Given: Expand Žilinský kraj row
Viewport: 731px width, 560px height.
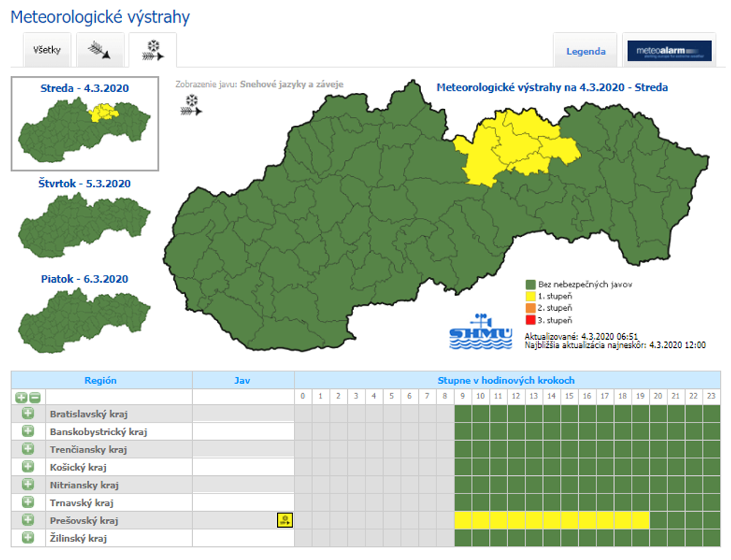Looking at the screenshot, I should point(28,538).
